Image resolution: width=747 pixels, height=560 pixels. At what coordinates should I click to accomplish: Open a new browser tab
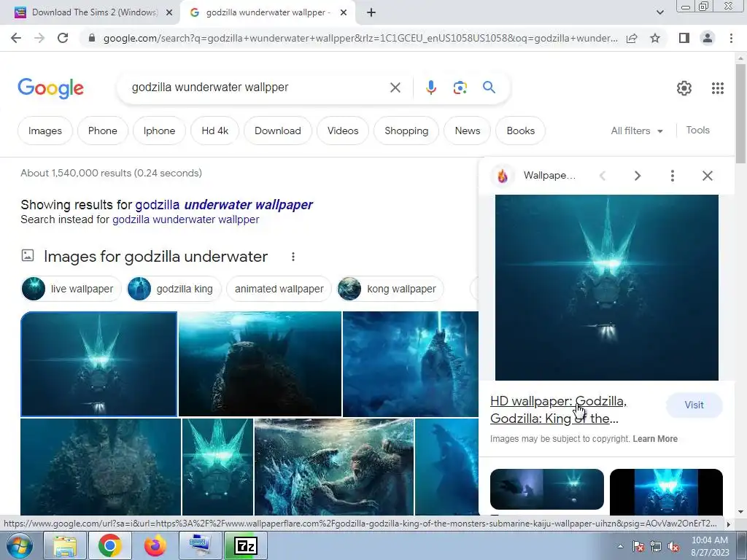(x=371, y=13)
